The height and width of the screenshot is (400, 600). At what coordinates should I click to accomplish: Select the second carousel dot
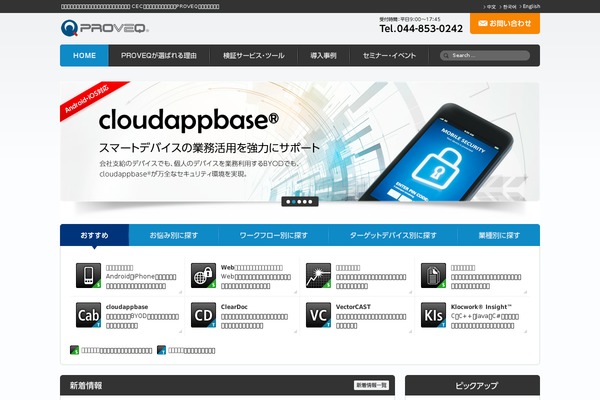(x=293, y=202)
